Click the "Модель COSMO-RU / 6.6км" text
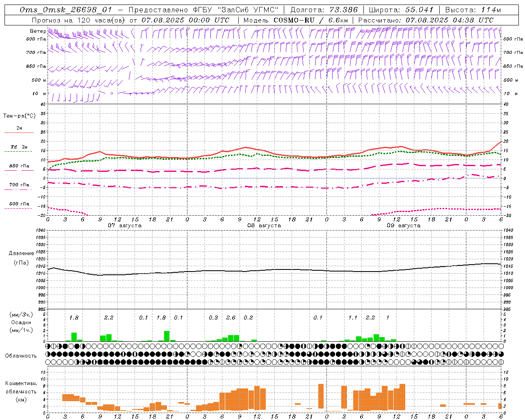This screenshot has height=420, width=525. click(296, 20)
